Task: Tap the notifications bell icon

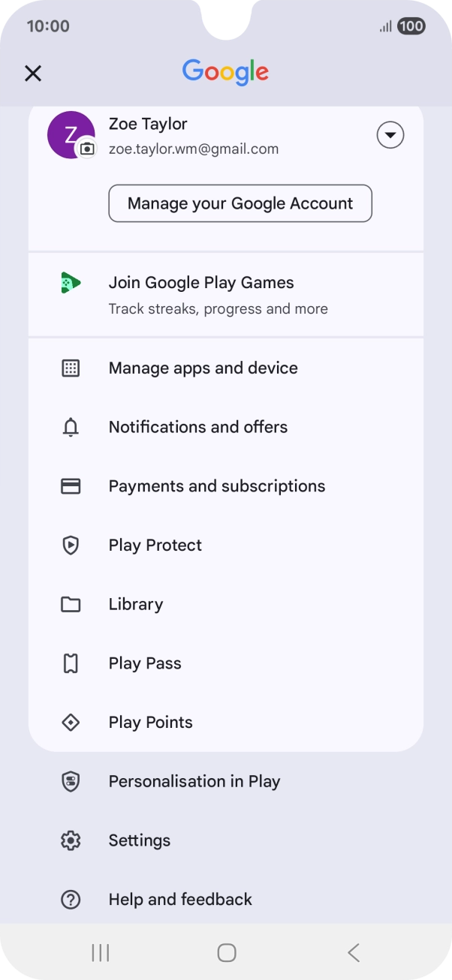Action: tap(71, 428)
